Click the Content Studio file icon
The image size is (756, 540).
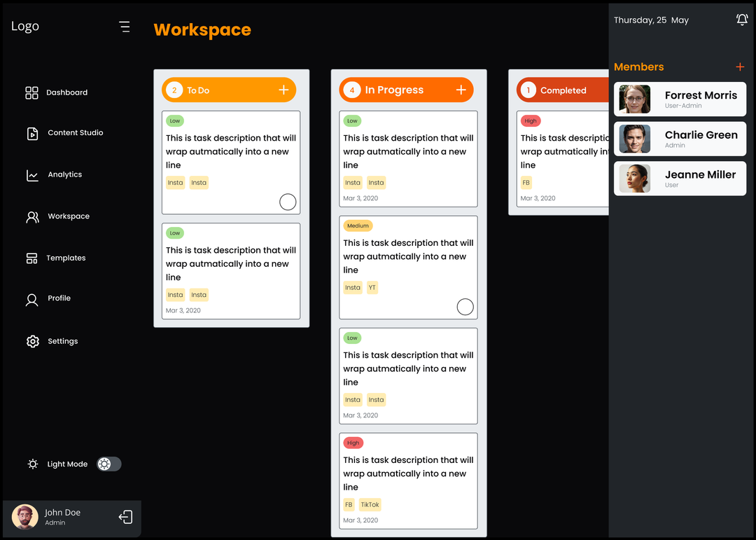32,133
